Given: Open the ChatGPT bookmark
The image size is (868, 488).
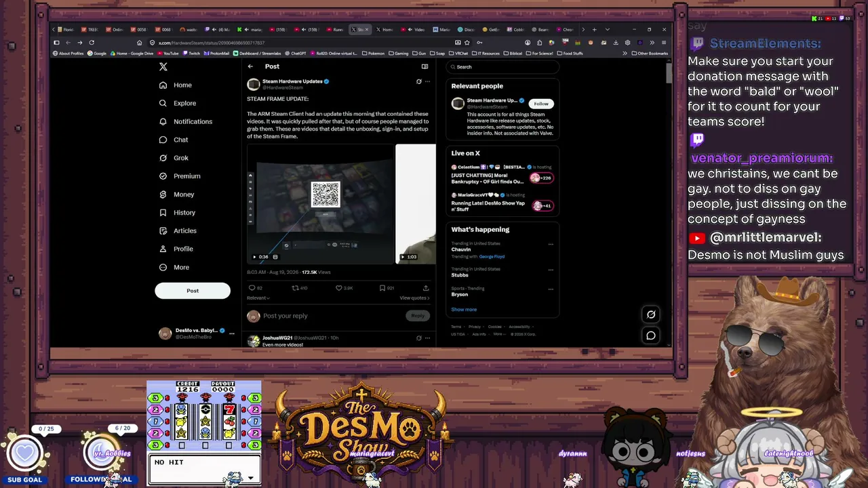Looking at the screenshot, I should pyautogui.click(x=296, y=54).
